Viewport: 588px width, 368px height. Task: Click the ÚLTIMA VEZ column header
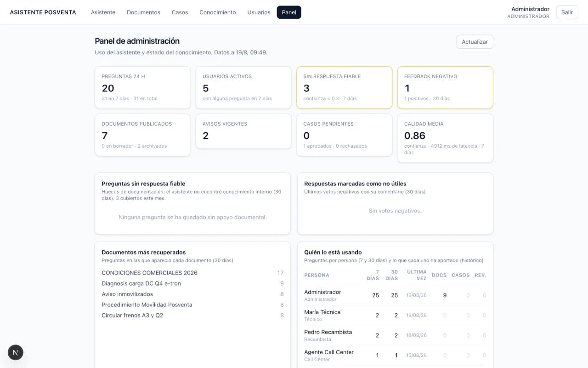pos(417,275)
